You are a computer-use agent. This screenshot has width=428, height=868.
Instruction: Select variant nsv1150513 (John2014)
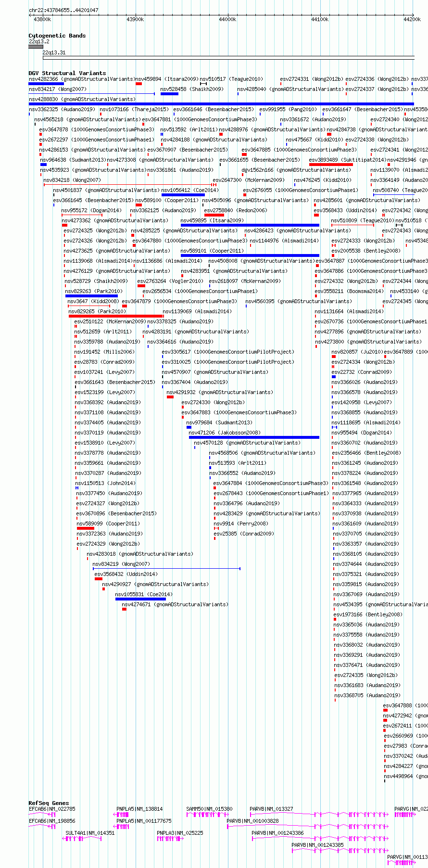[106, 483]
